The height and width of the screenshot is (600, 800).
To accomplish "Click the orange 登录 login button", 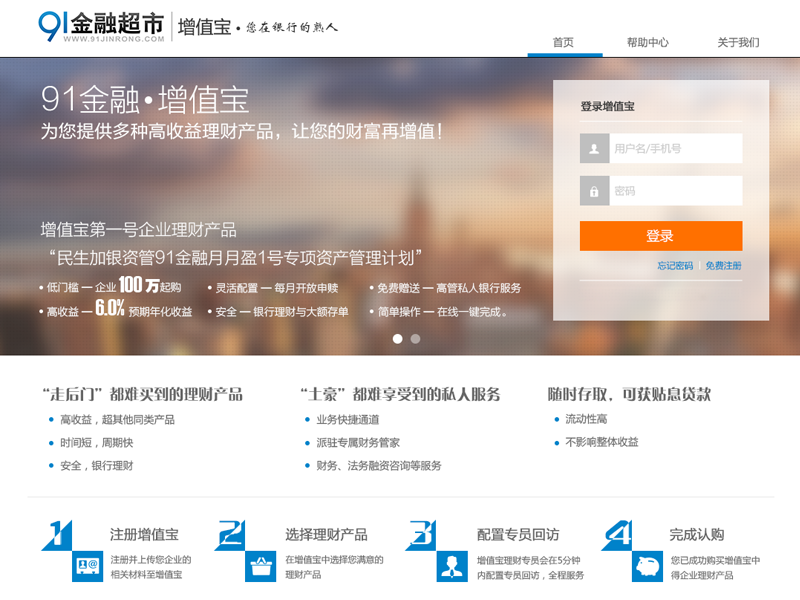I will (660, 236).
